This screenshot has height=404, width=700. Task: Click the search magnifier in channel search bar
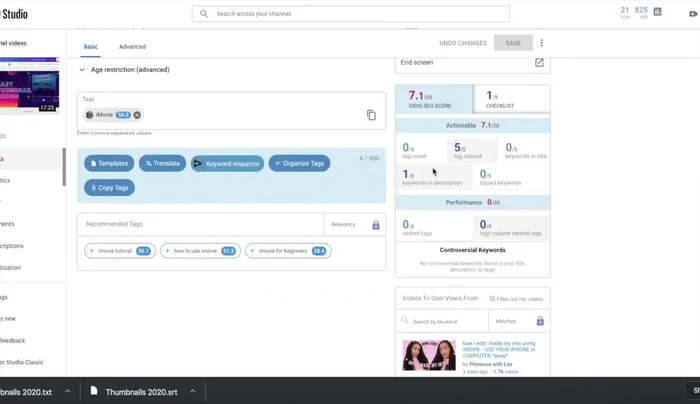[205, 14]
